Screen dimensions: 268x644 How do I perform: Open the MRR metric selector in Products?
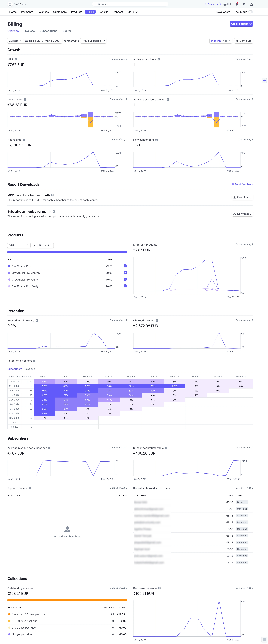(19, 246)
